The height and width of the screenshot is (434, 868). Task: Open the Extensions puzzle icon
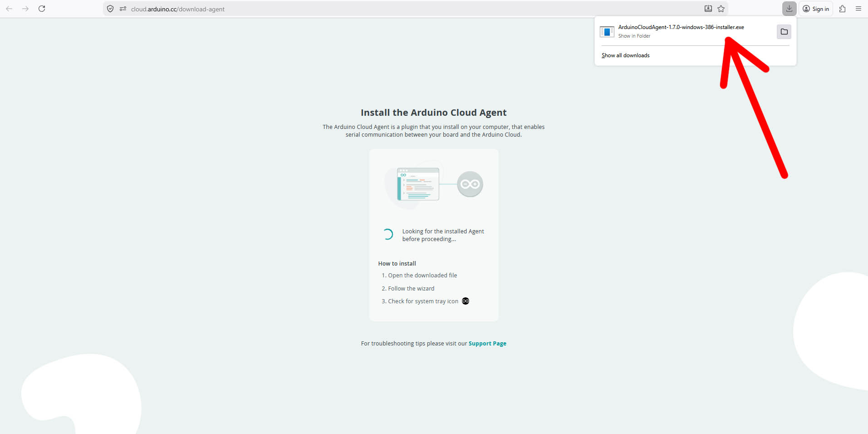pos(842,9)
